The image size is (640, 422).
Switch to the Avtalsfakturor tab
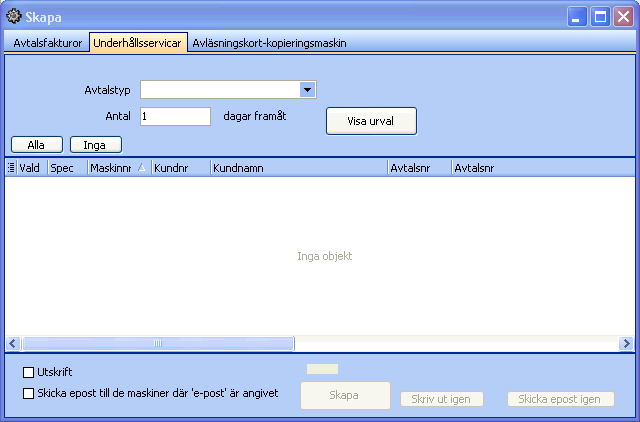point(47,43)
